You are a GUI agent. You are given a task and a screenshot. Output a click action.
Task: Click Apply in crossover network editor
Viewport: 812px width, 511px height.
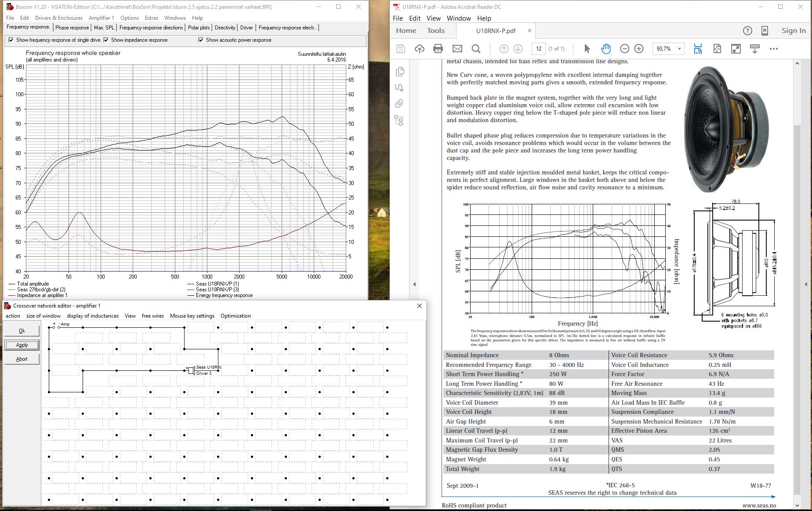(x=22, y=345)
